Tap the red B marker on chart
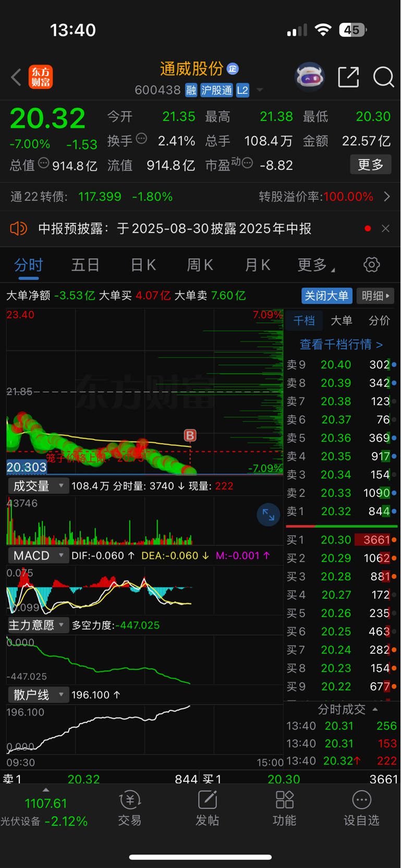401x868 pixels. point(190,435)
